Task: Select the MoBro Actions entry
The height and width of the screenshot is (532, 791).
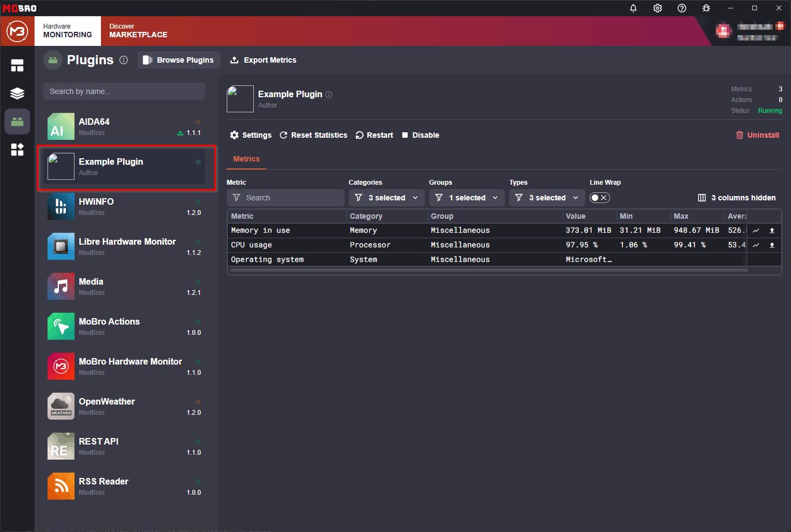Action: tap(124, 326)
